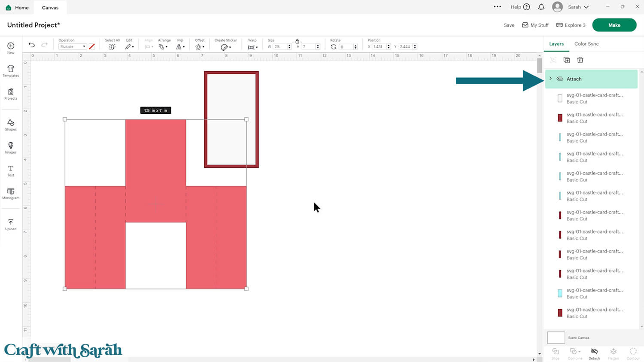The width and height of the screenshot is (644, 362).
Task: Click the Position X stepper arrows
Action: click(x=389, y=47)
